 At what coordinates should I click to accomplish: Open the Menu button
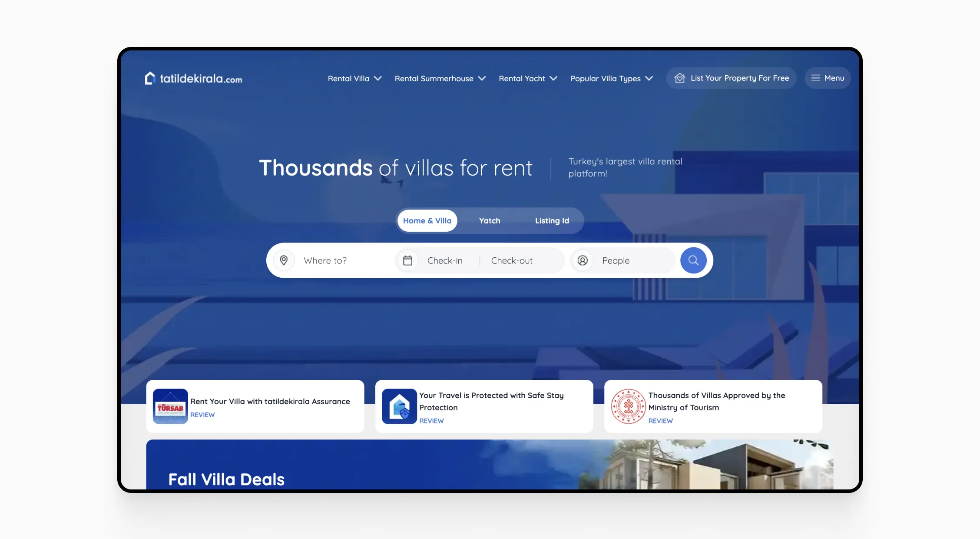coord(828,78)
